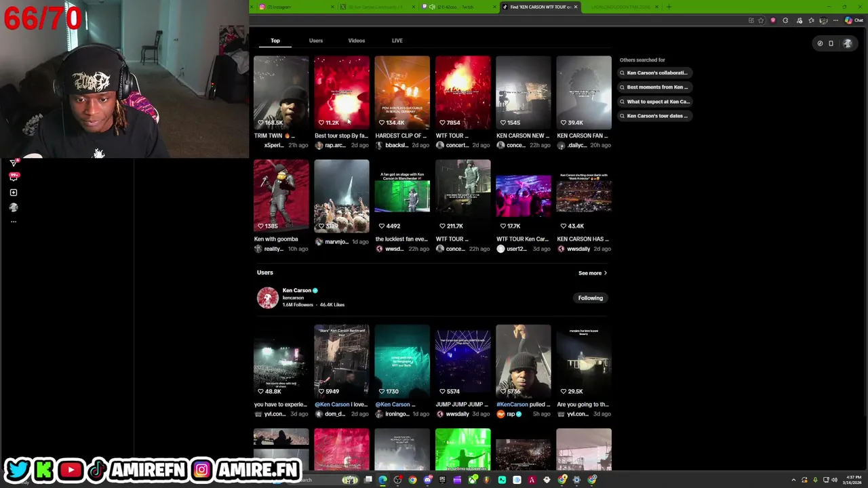Open 'KEN CARSON HAS' video thumbnail

[x=584, y=196]
